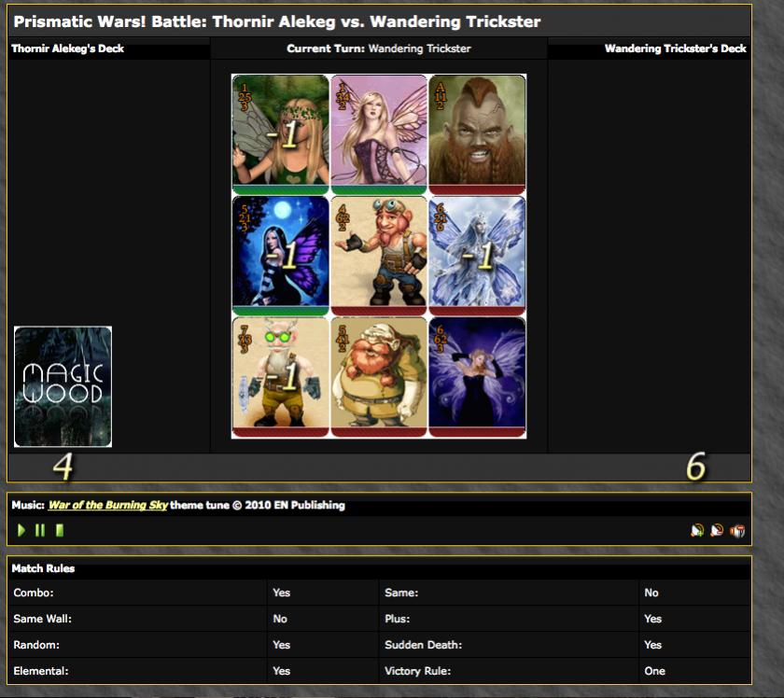784x698 pixels.
Task: Select the white-bearded gnome with green goggles
Action: (281, 377)
